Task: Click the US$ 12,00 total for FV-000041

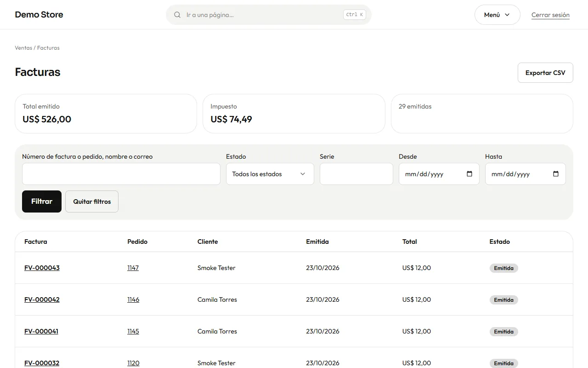Action: tap(417, 331)
